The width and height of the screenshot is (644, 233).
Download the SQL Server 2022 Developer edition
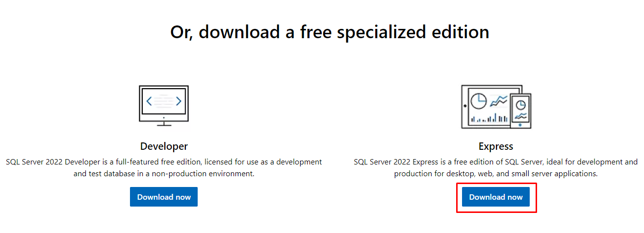tap(164, 197)
